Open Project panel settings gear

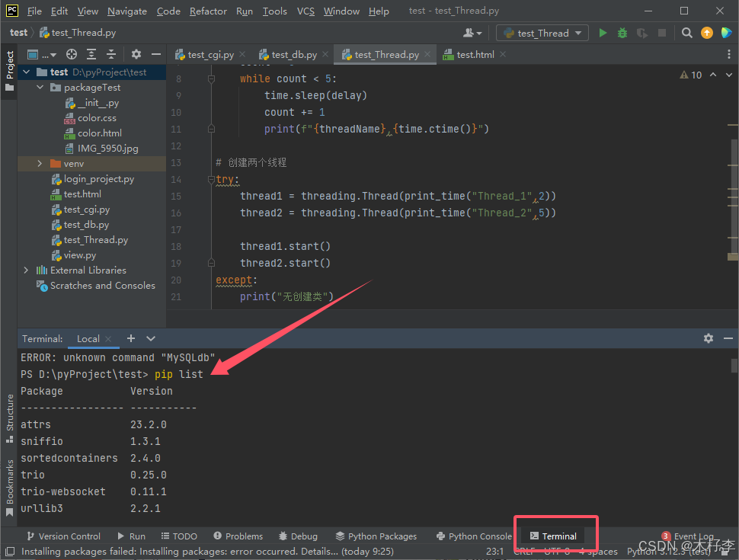[136, 55]
